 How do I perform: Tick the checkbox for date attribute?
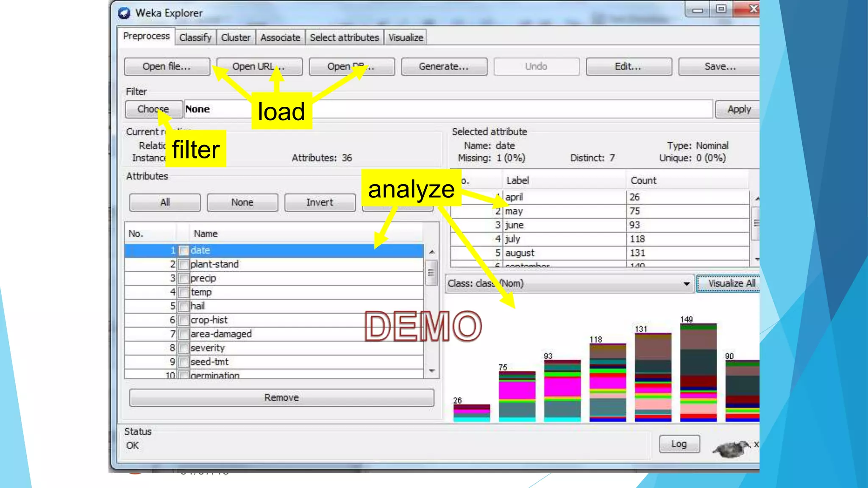pos(184,251)
